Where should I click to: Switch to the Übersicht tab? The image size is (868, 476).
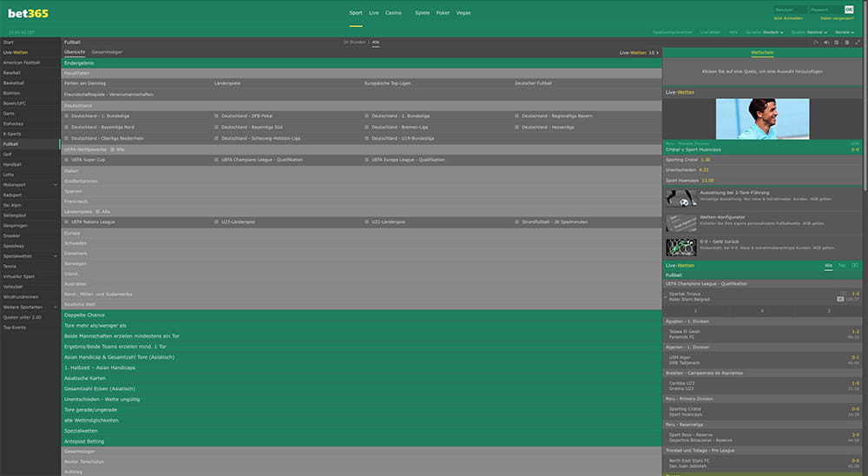pyautogui.click(x=75, y=52)
